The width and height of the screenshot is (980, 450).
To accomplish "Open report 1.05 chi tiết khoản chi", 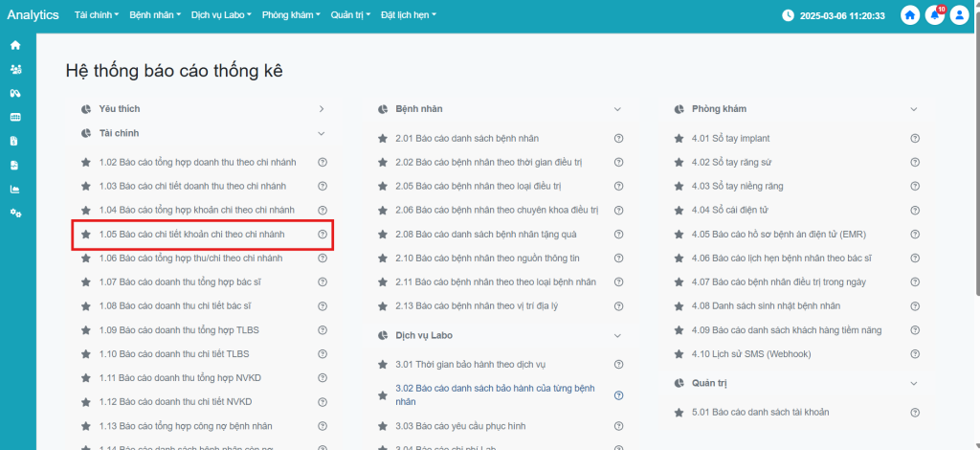I will pos(205,234).
